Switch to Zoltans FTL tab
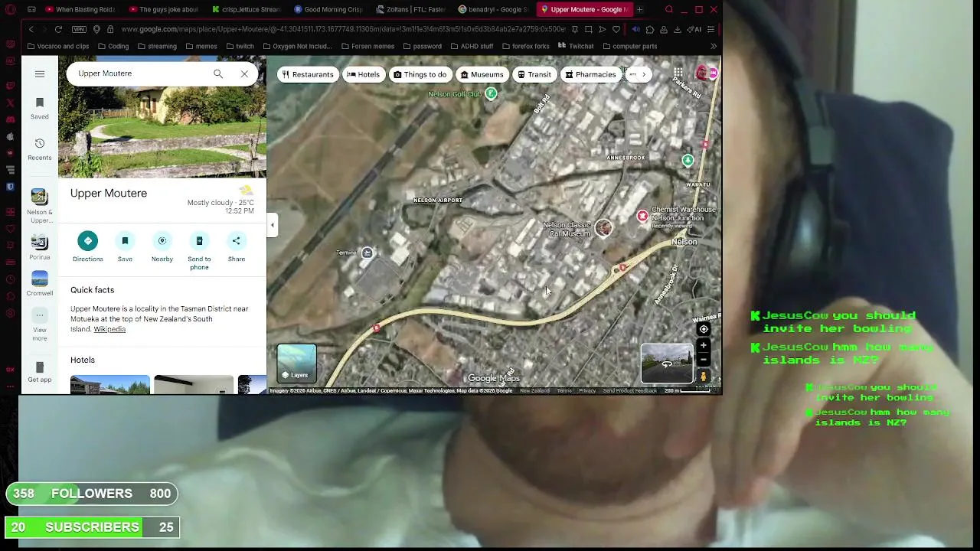The height and width of the screenshot is (551, 980). pos(411,9)
